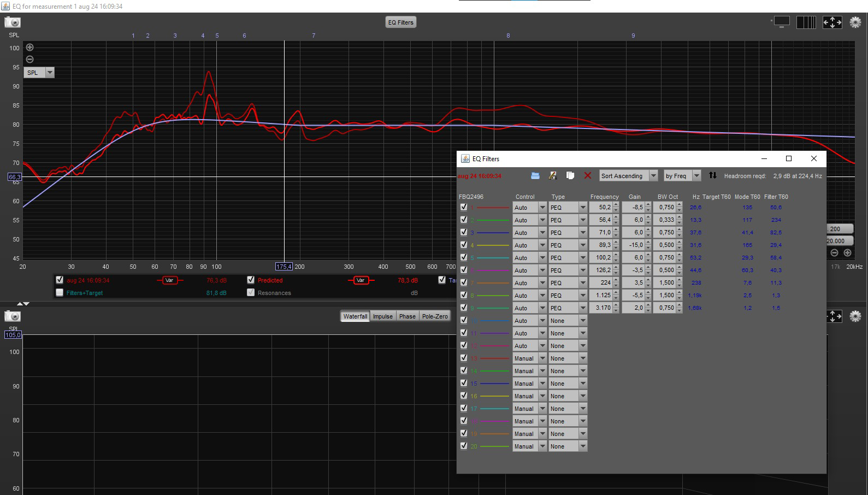This screenshot has height=495, width=868.
Task: Zoom in frequency axis plus icon
Action: coord(847,252)
